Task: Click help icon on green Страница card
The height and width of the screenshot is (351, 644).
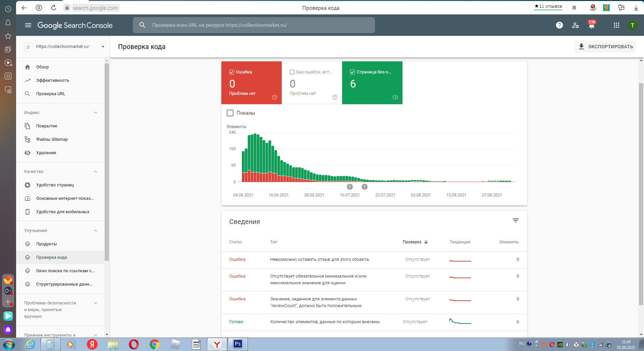Action: (395, 97)
